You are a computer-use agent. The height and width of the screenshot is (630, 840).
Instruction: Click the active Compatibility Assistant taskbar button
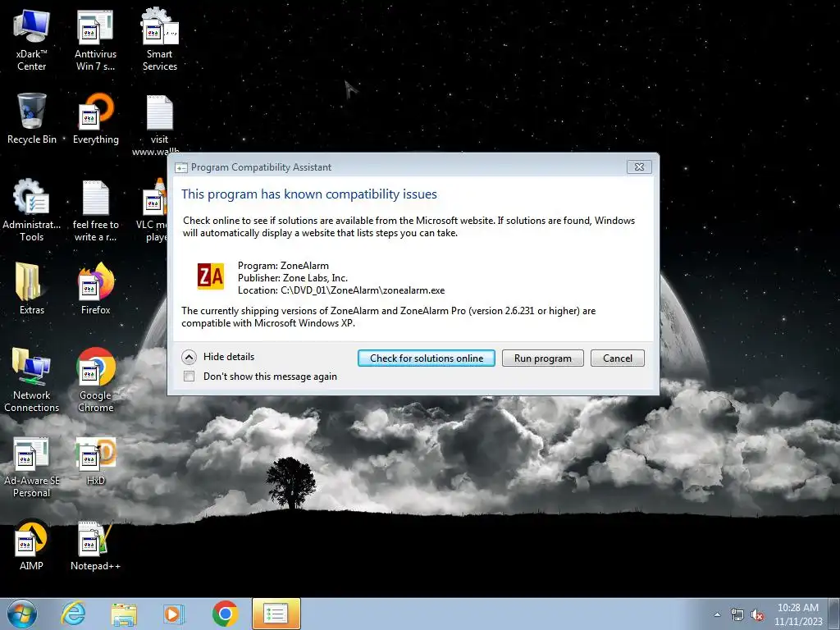pos(276,614)
